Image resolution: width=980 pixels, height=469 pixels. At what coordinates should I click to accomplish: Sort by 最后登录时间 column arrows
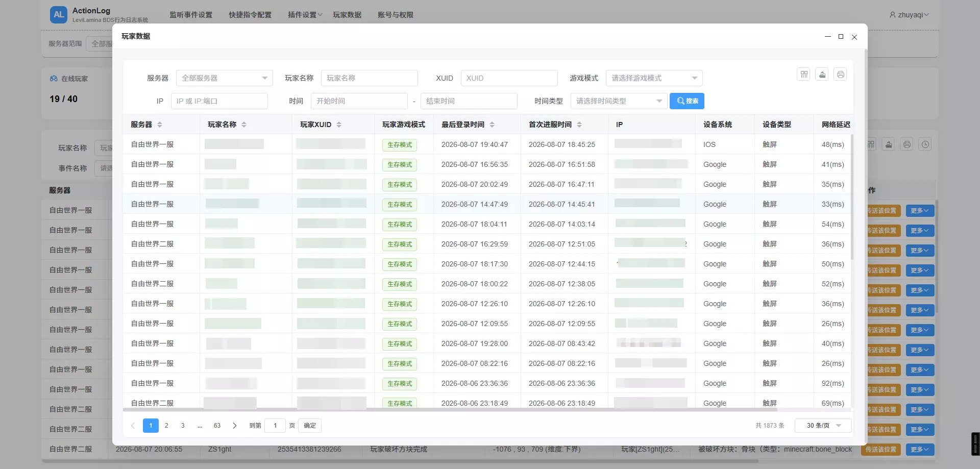(492, 125)
